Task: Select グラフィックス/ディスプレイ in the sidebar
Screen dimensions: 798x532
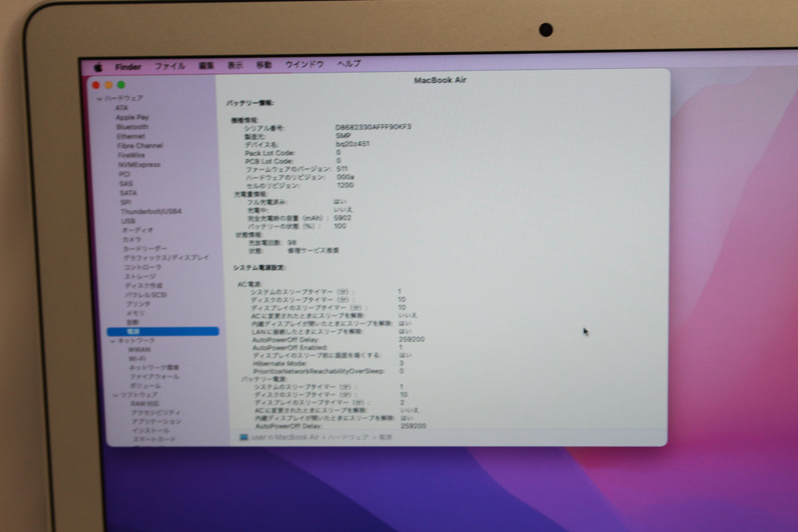Action: (x=166, y=258)
